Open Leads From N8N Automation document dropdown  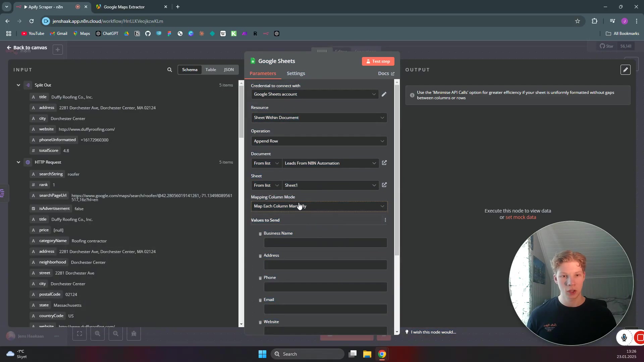pyautogui.click(x=330, y=163)
